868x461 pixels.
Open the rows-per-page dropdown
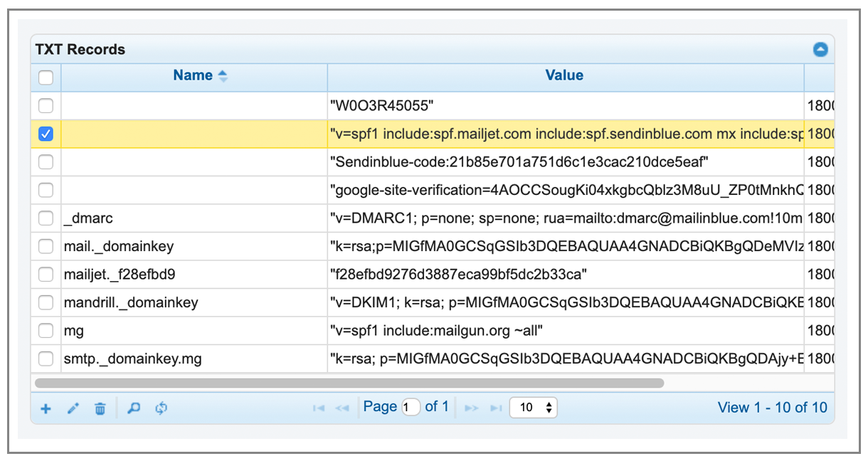pyautogui.click(x=534, y=408)
